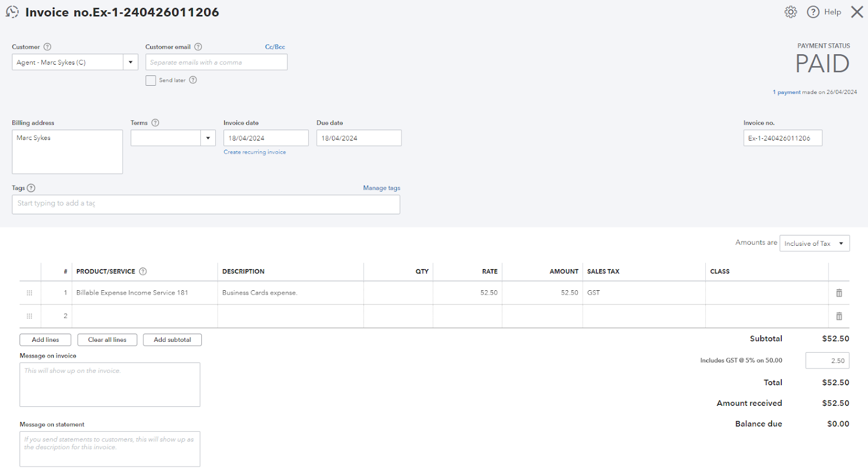The height and width of the screenshot is (472, 868).
Task: Delete line 2 with the trash icon
Action: (x=839, y=316)
